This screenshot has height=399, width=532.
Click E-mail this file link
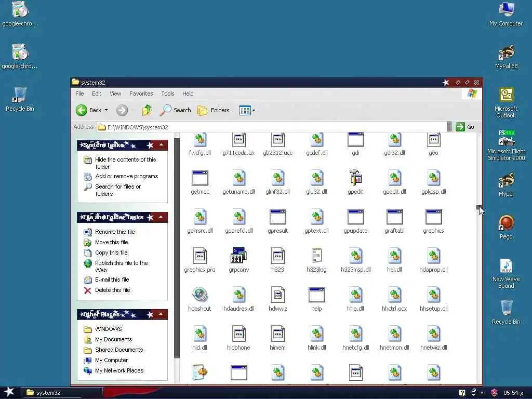coord(112,280)
